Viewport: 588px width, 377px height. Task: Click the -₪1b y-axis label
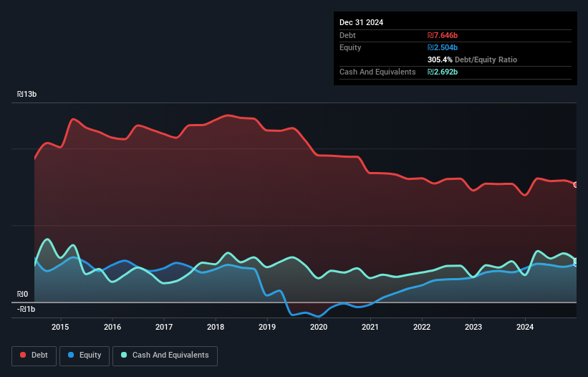26,309
